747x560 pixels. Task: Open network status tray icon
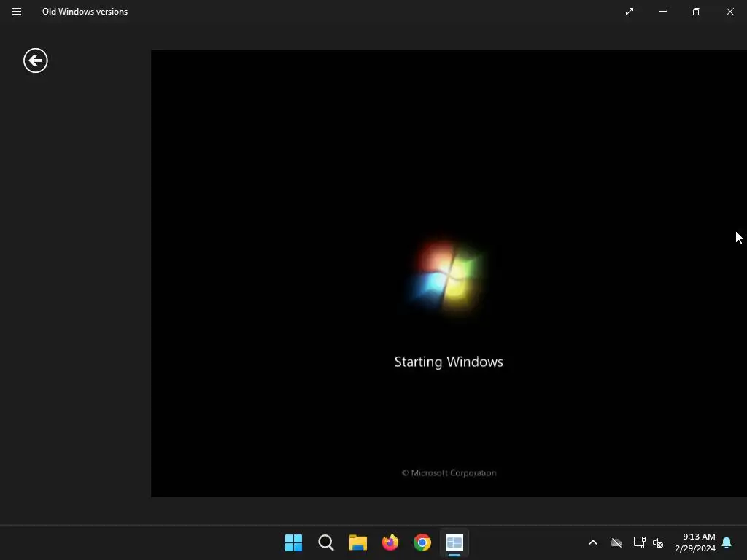coord(639,542)
